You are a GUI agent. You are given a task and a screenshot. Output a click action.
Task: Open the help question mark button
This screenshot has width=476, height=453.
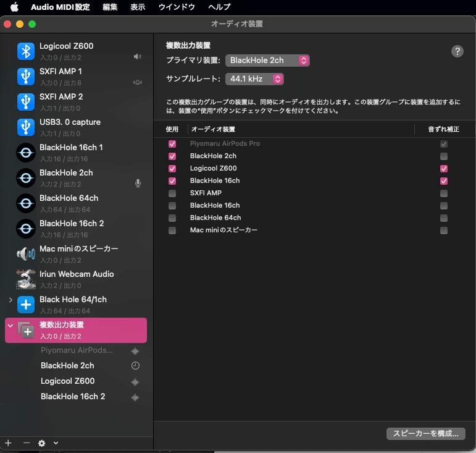point(457,51)
